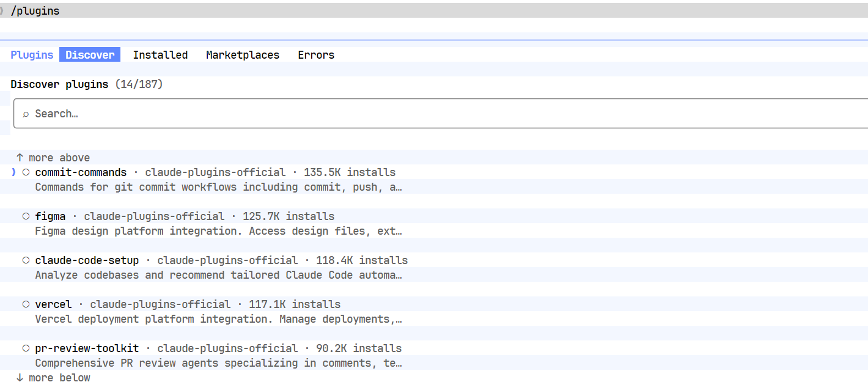
Task: Open the Installed tab
Action: click(160, 55)
